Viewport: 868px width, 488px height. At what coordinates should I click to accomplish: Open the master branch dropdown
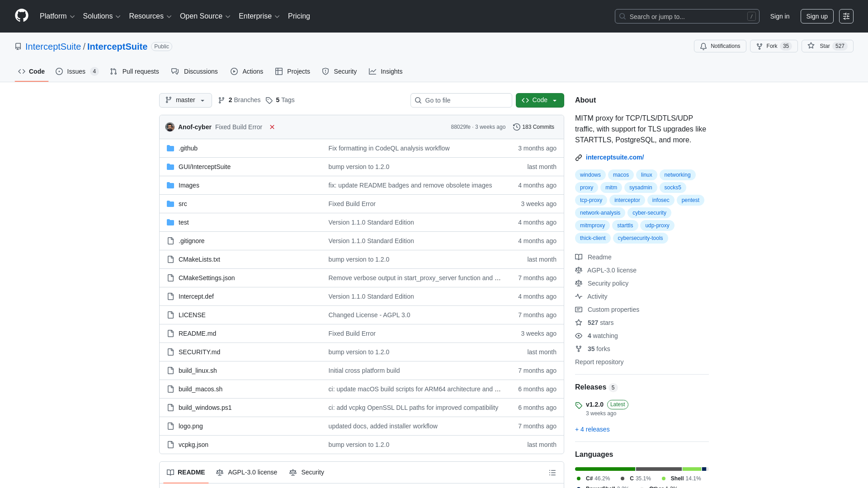[185, 100]
